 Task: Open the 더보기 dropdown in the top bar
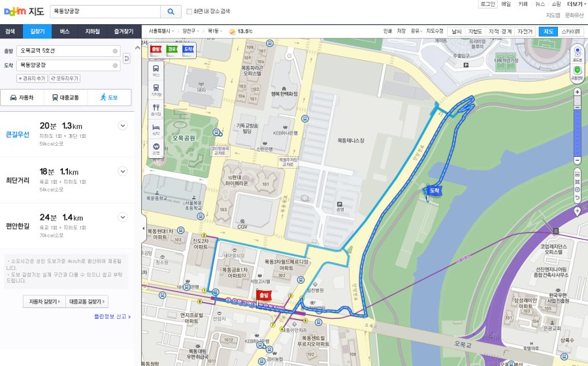pos(576,4)
